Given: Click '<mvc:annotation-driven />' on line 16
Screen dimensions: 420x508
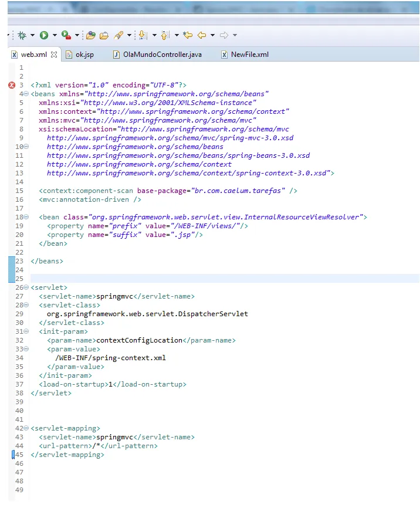Looking at the screenshot, I should pyautogui.click(x=90, y=199).
